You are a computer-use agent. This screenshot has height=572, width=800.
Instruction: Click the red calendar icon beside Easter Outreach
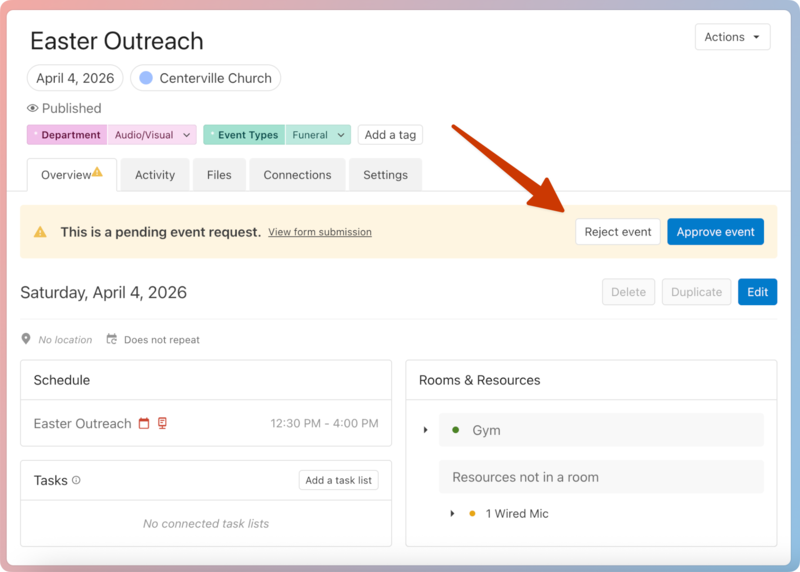[x=144, y=424]
